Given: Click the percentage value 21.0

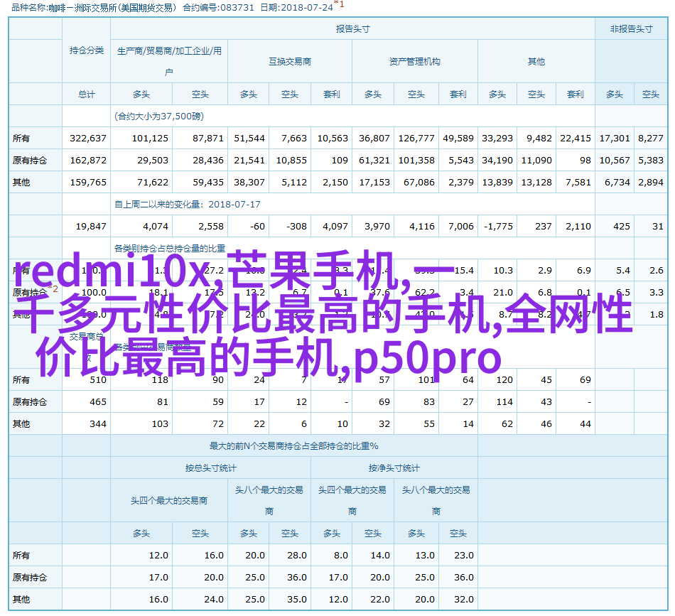Looking at the screenshot, I should (x=503, y=292).
